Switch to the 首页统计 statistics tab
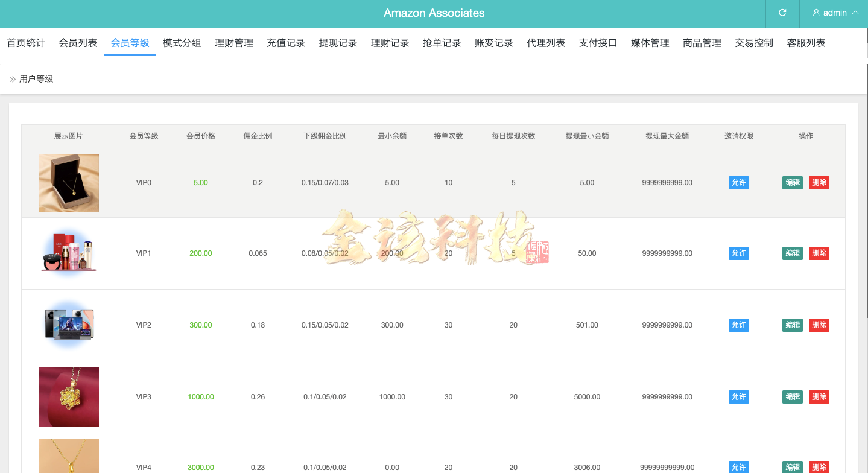The image size is (868, 473). pos(25,42)
